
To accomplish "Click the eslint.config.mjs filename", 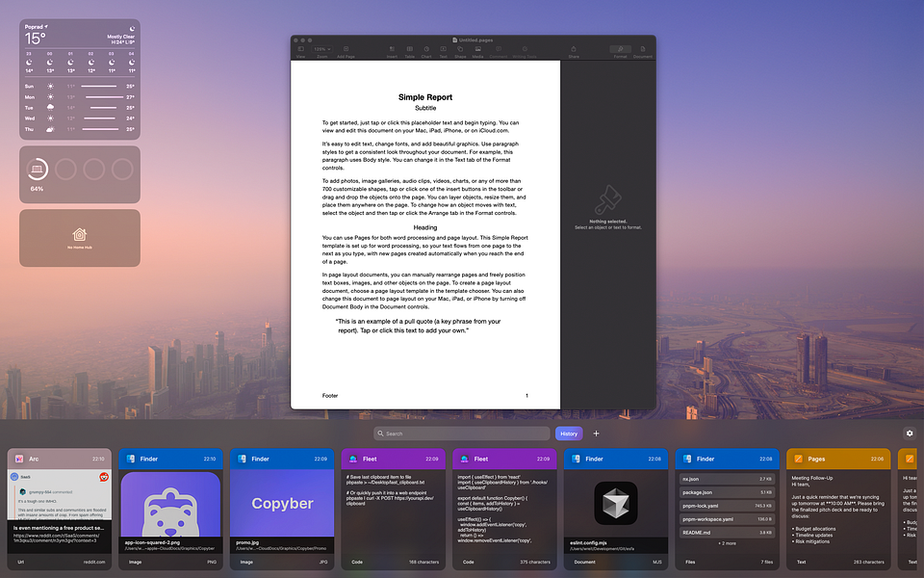I will (589, 542).
